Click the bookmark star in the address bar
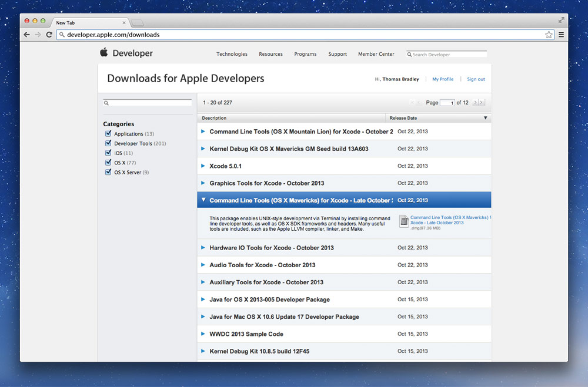588x387 pixels. tap(549, 35)
